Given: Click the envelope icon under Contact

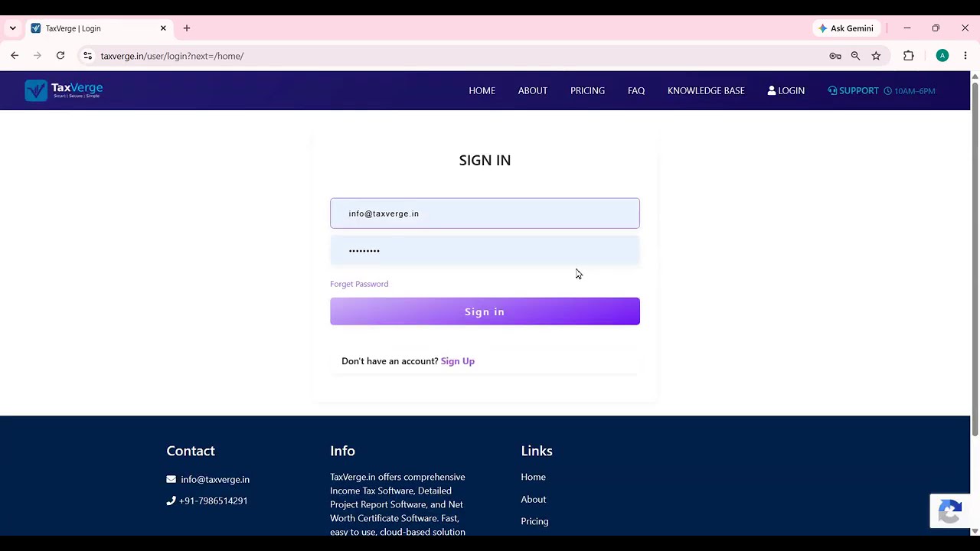Looking at the screenshot, I should click(171, 479).
